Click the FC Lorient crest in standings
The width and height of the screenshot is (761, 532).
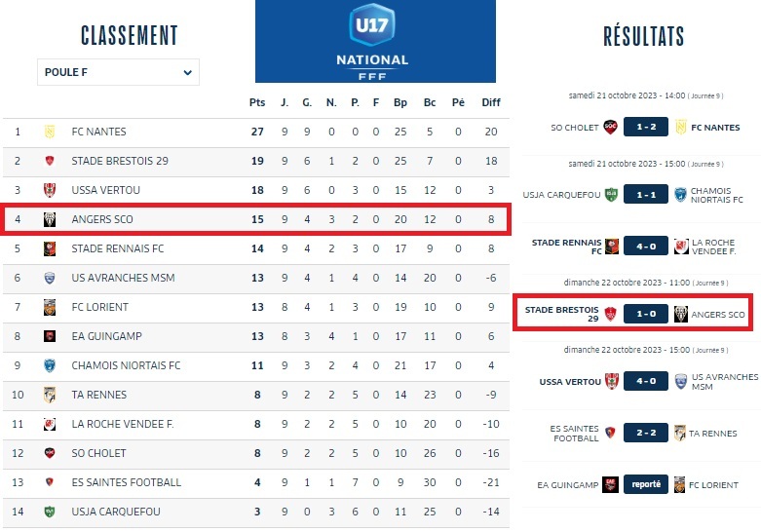(x=49, y=308)
